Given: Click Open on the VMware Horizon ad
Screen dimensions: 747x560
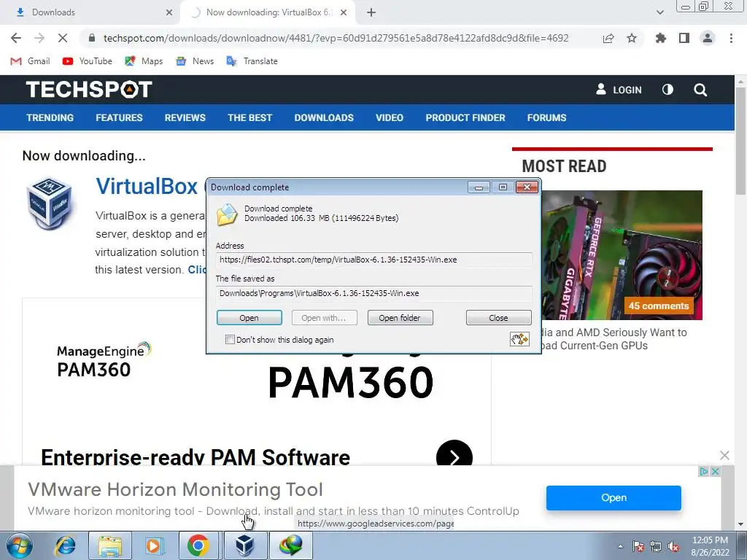Looking at the screenshot, I should point(614,497).
